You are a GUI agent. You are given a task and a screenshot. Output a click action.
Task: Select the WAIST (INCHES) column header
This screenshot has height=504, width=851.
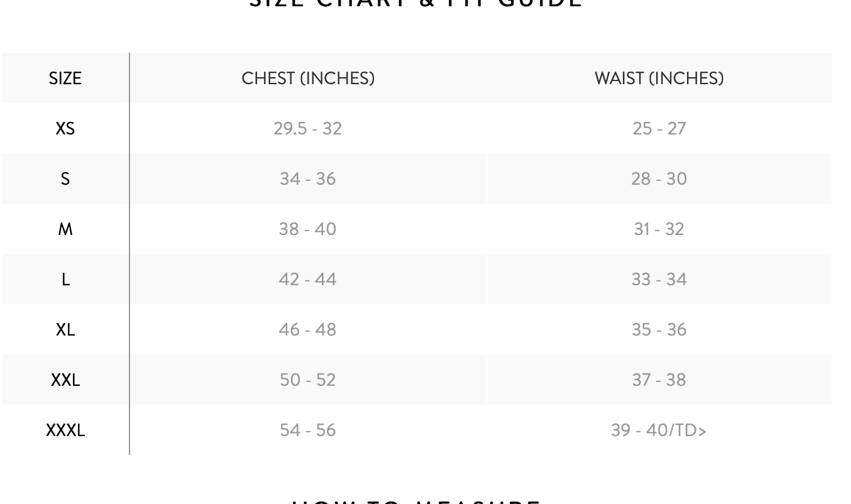(659, 79)
